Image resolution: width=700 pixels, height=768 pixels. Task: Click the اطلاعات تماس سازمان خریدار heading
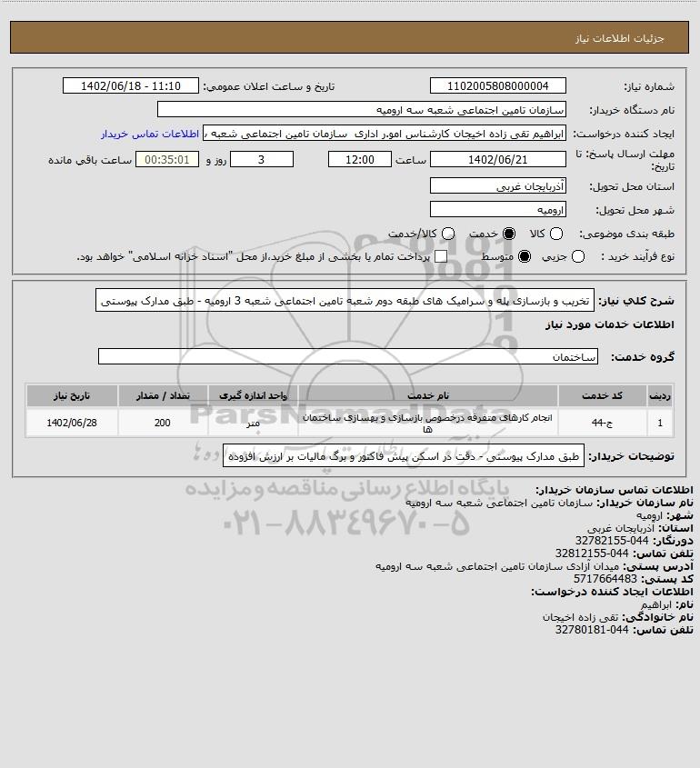point(615,490)
